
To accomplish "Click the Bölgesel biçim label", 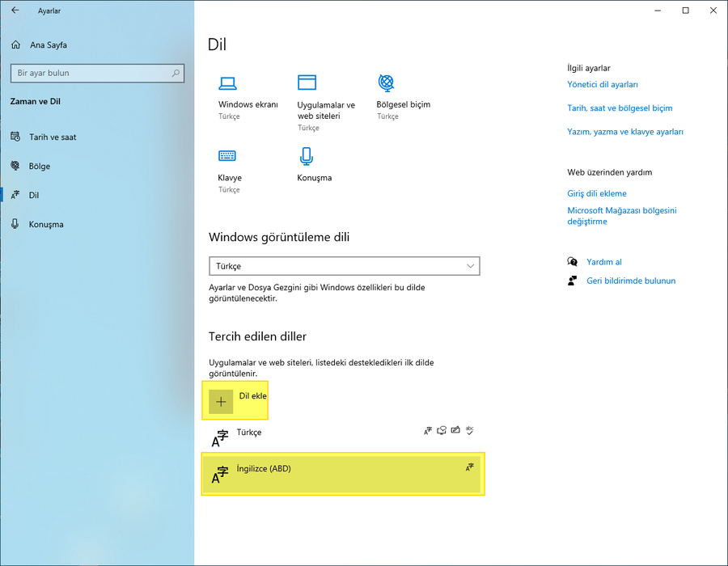I will (403, 104).
